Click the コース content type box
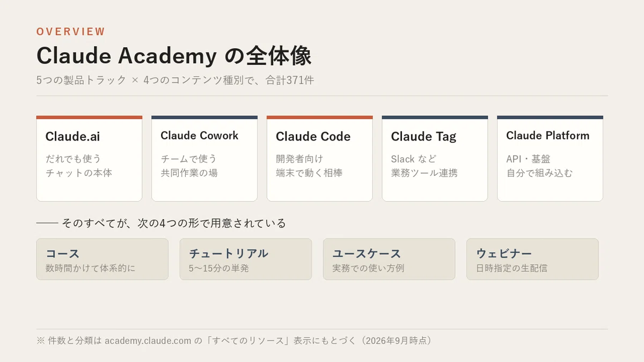 tap(103, 259)
